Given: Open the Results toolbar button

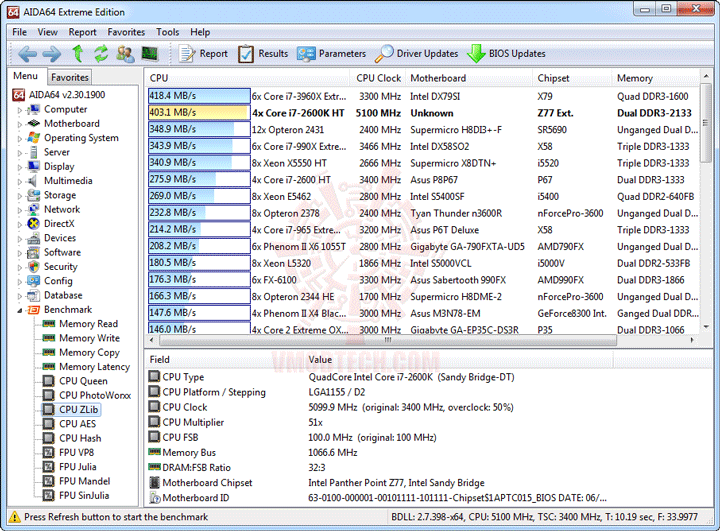Looking at the screenshot, I should (263, 54).
